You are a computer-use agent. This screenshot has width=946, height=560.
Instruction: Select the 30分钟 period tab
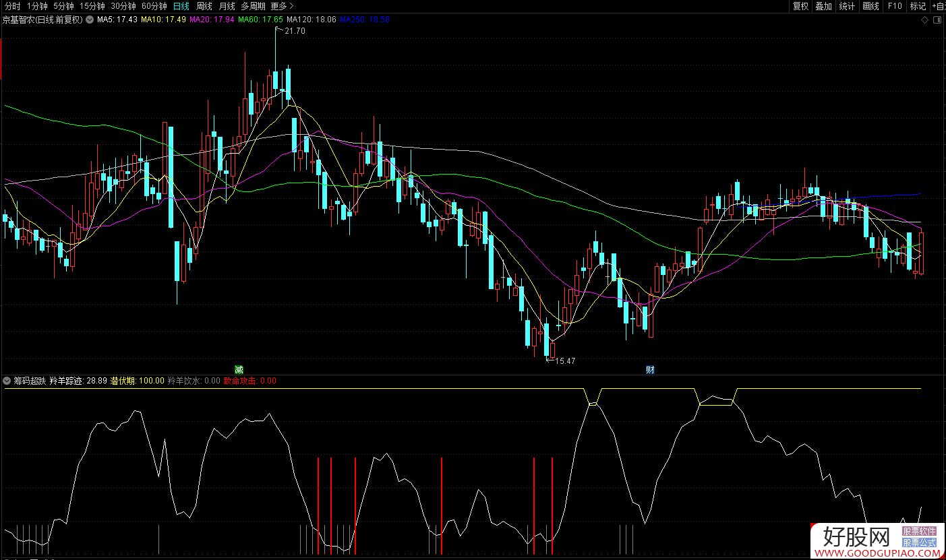pyautogui.click(x=123, y=6)
